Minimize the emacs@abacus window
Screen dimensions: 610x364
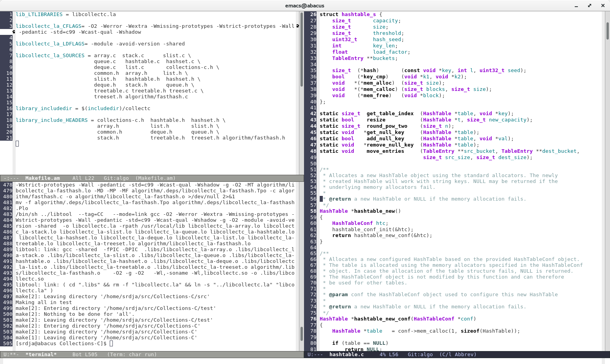click(576, 5)
